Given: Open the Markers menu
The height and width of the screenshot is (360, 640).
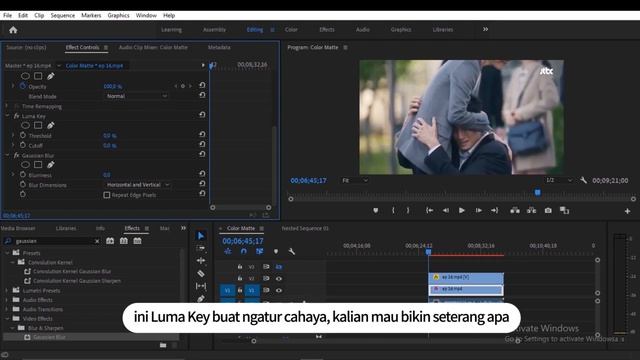Looking at the screenshot, I should (91, 15).
